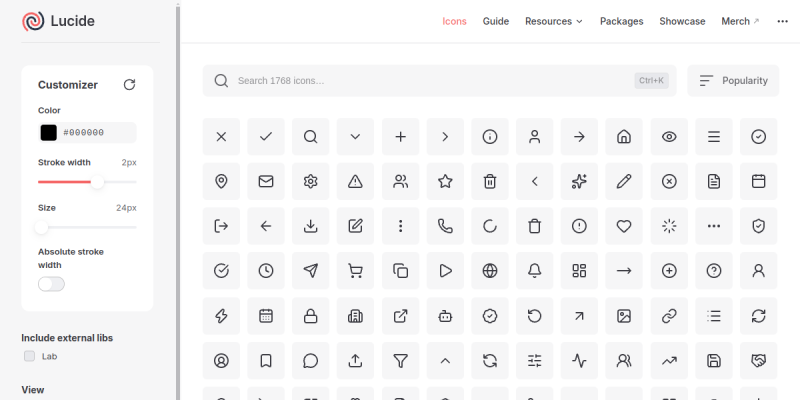Go to the Icons nav tab

[x=454, y=21]
